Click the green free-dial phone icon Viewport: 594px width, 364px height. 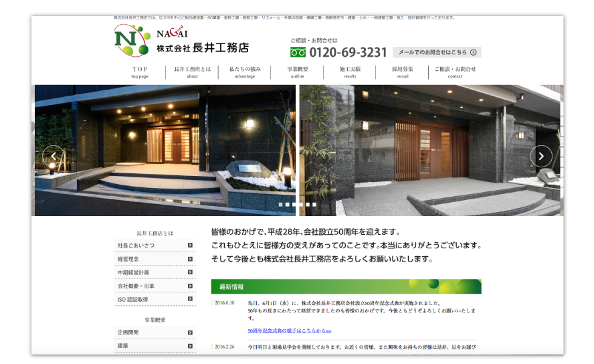(x=298, y=52)
